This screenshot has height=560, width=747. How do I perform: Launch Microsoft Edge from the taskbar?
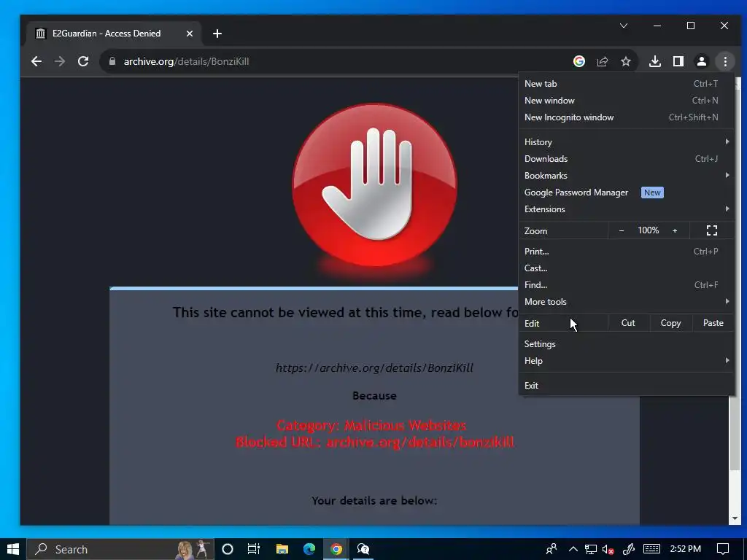coord(309,549)
